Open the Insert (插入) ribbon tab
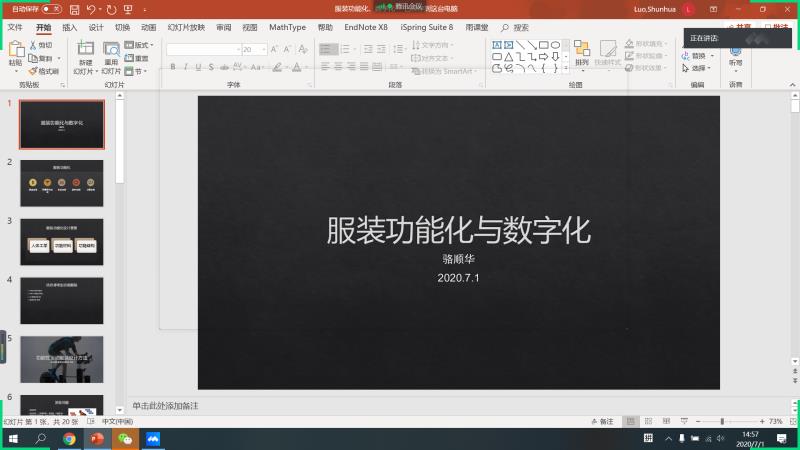800x450 pixels. point(69,28)
